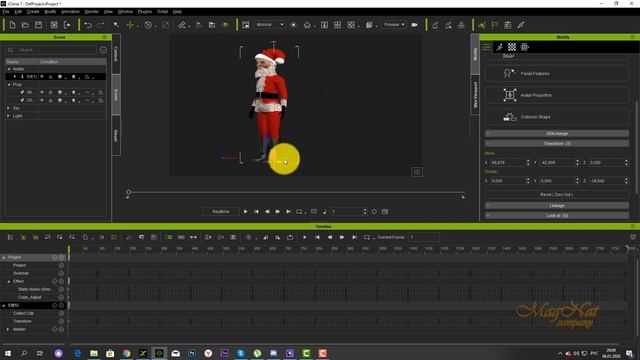Viewport: 640px width, 360px height.
Task: Click the Home view icon
Action: (x=307, y=25)
